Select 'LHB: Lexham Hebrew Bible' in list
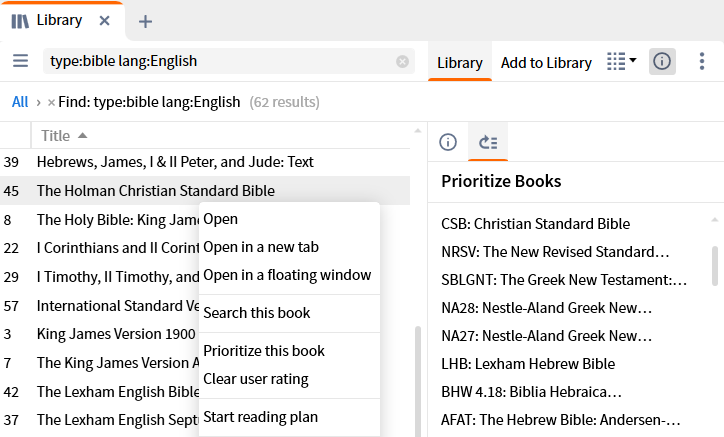 [528, 364]
